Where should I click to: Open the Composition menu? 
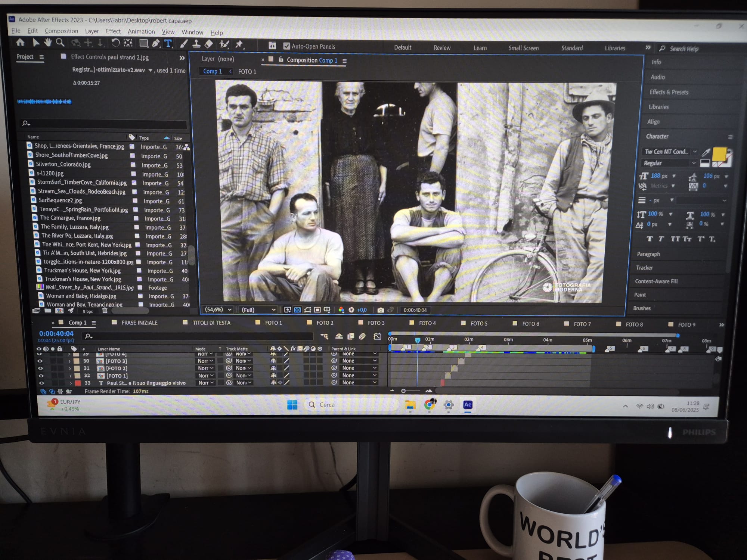(61, 31)
